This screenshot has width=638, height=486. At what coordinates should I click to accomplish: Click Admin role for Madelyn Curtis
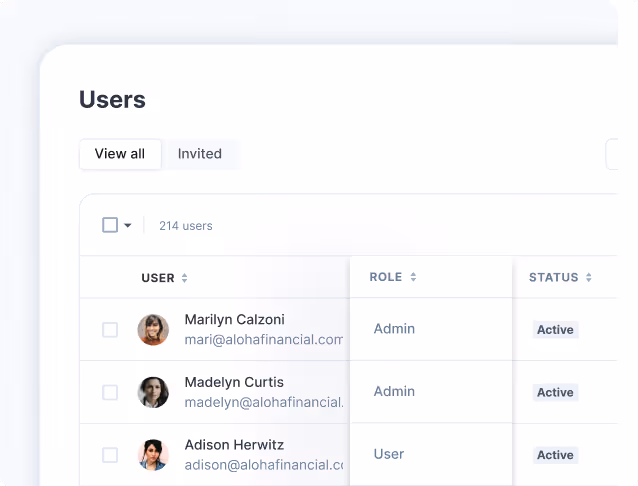[x=394, y=392]
